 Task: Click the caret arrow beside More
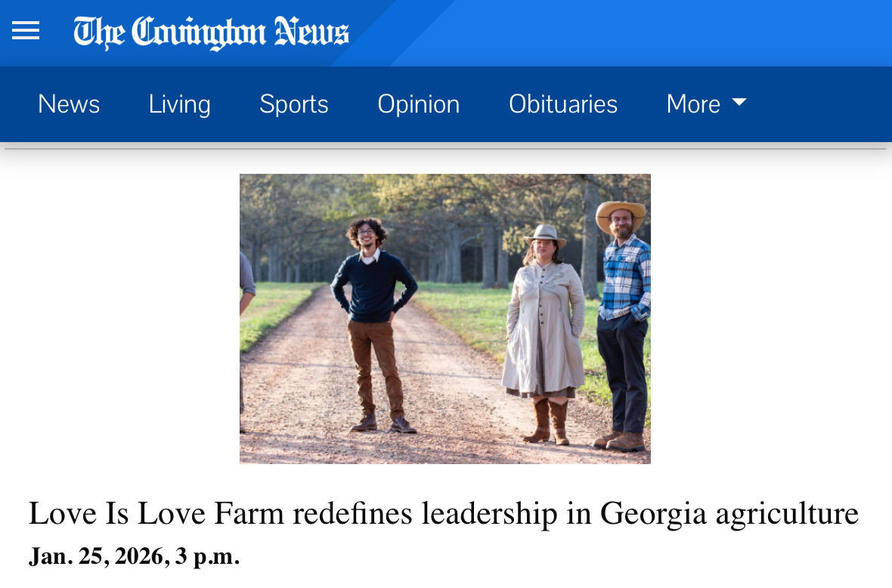click(x=739, y=102)
